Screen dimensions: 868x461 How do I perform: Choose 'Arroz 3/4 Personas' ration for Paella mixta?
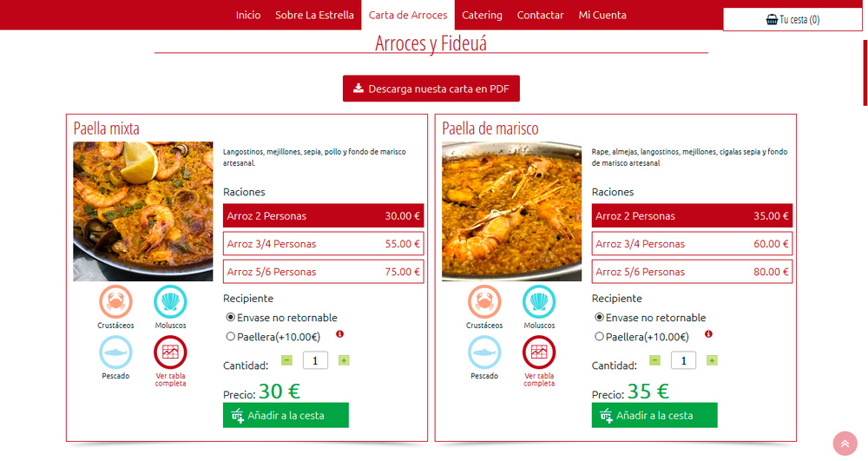point(323,244)
